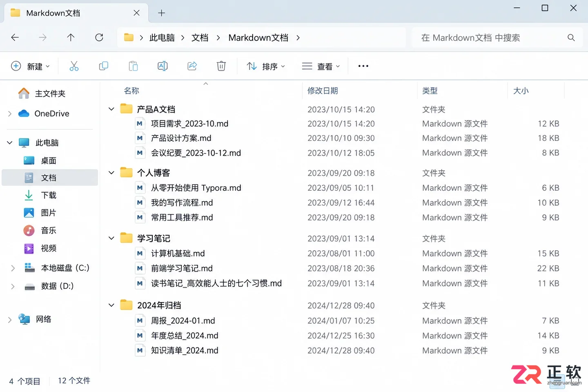Click the search magnifier icon

point(571,38)
